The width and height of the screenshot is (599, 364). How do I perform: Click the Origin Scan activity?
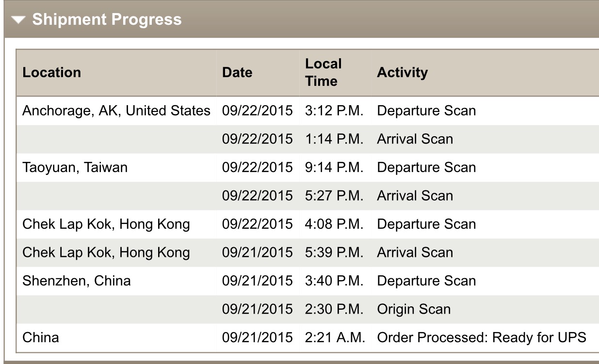(x=414, y=309)
